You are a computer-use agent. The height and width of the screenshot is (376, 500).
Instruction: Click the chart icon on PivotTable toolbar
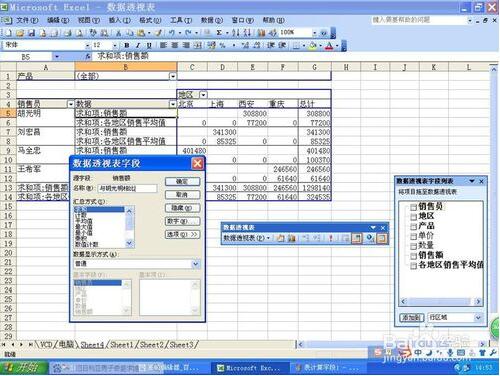(x=292, y=238)
